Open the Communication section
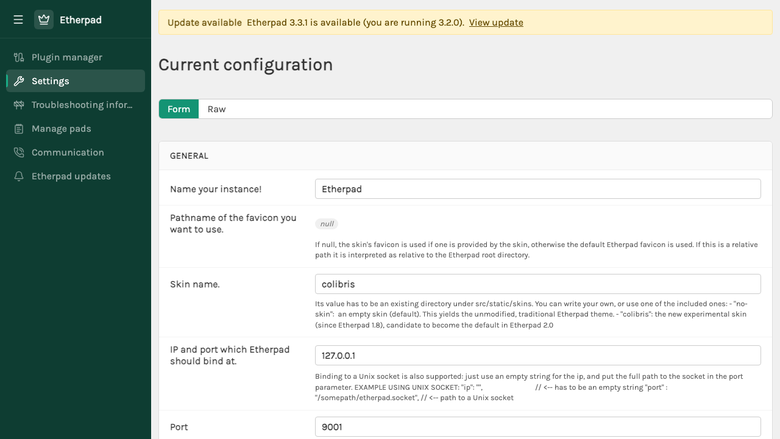Screen dimensions: 780x439 (x=76, y=153)
